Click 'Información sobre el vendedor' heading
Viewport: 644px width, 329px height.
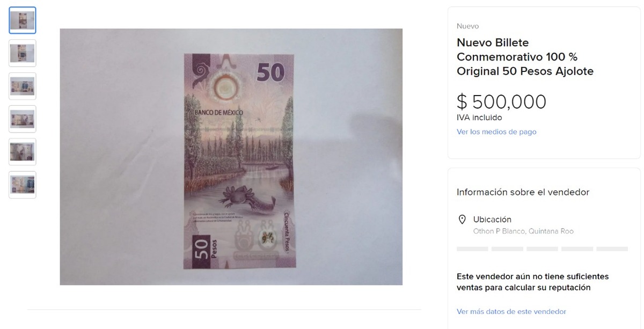pos(523,192)
